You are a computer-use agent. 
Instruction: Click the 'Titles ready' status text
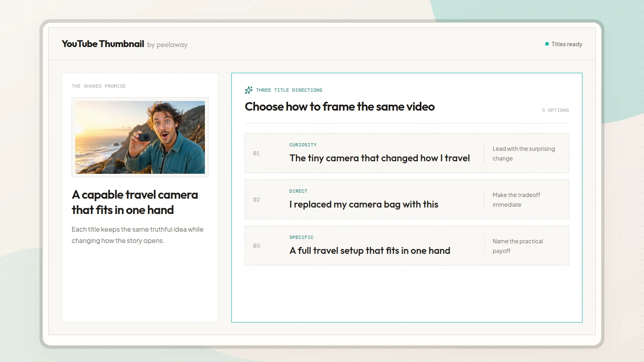pos(567,44)
